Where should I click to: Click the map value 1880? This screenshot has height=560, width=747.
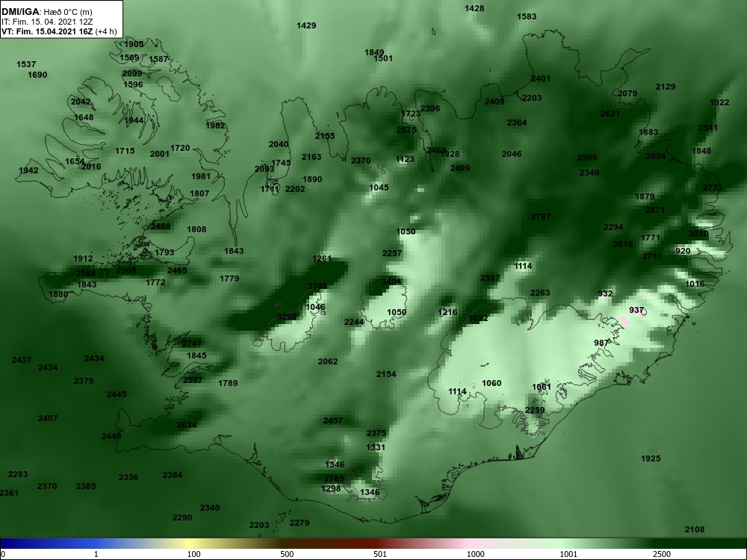point(58,294)
